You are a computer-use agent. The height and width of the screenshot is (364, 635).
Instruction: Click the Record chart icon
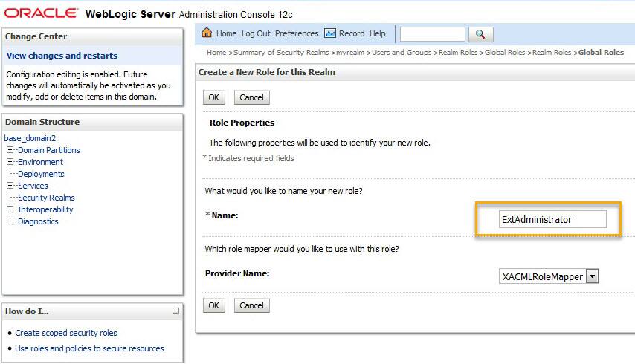[330, 33]
